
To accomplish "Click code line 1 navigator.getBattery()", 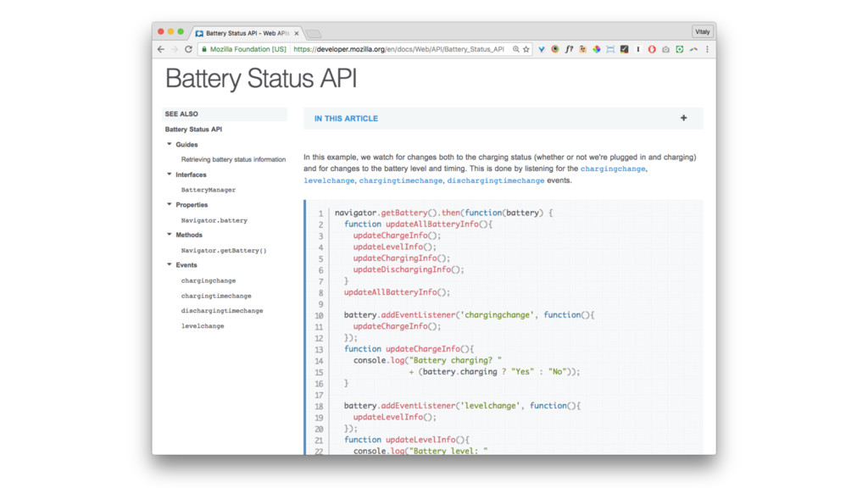I will click(443, 213).
